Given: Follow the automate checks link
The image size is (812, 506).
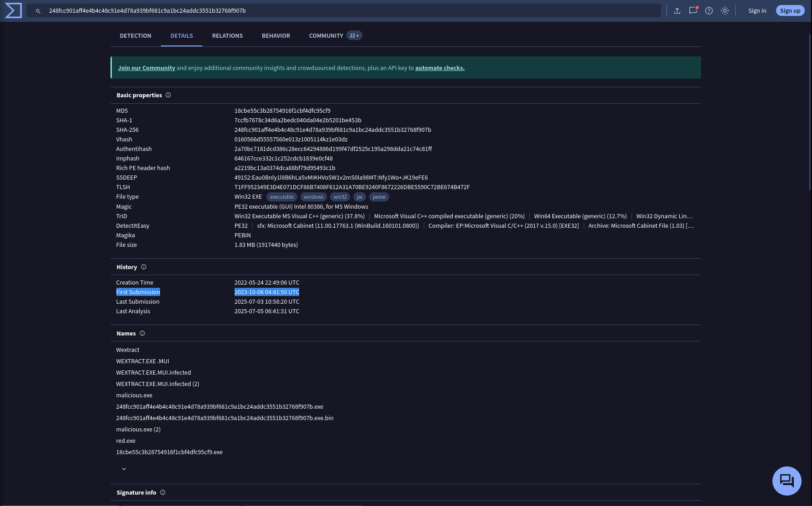Looking at the screenshot, I should [x=440, y=68].
